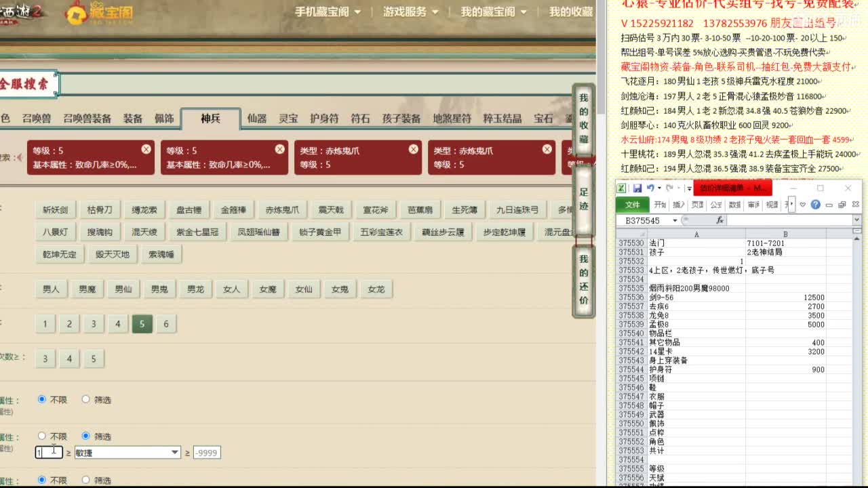Select 不限 radio for the first attribute filter
Image resolution: width=868 pixels, height=488 pixels.
point(42,399)
